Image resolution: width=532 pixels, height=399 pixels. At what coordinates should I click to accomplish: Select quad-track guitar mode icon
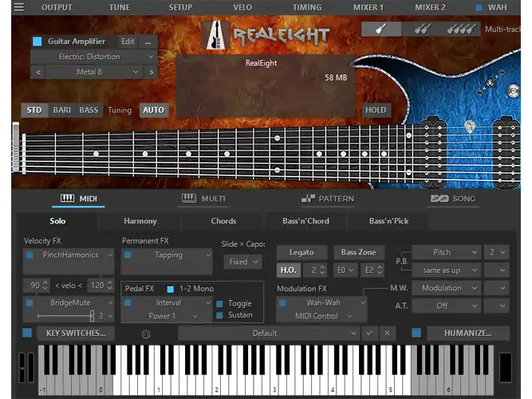coord(460,30)
